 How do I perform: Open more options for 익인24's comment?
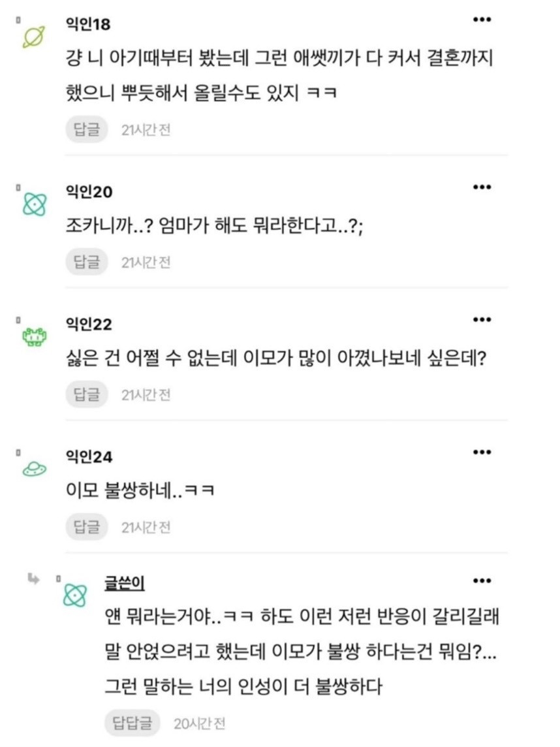tap(481, 452)
